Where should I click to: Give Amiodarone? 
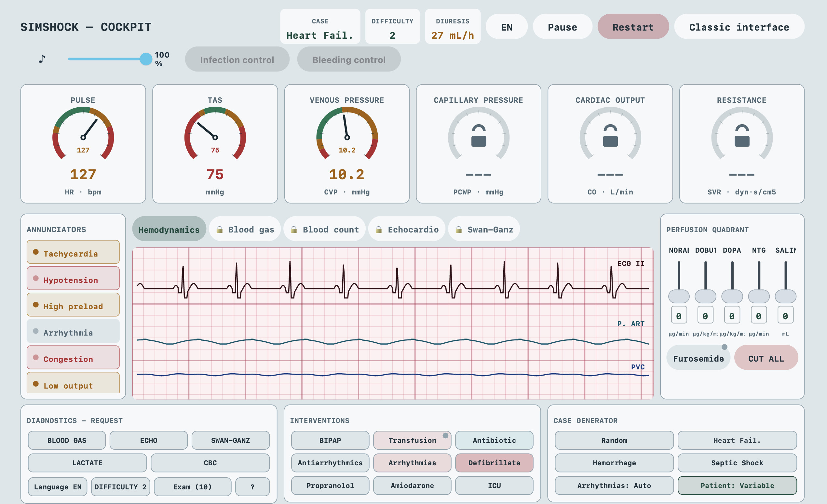tap(412, 485)
